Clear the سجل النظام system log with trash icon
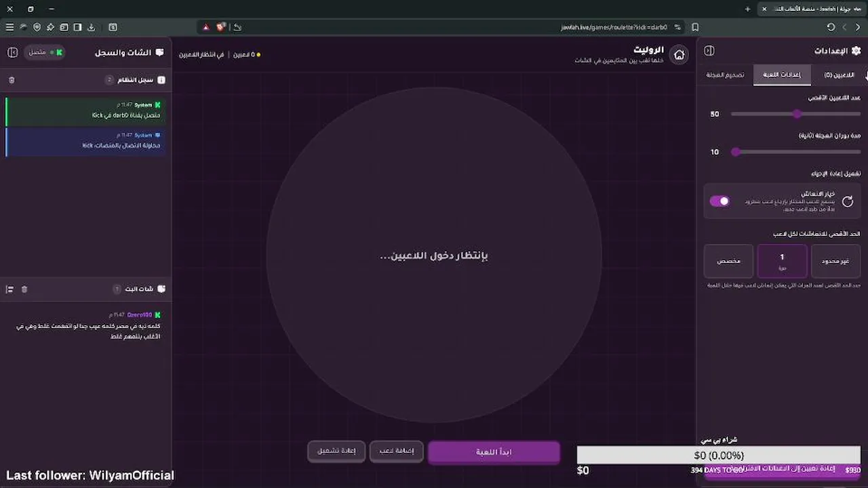The width and height of the screenshot is (868, 488). [12, 80]
